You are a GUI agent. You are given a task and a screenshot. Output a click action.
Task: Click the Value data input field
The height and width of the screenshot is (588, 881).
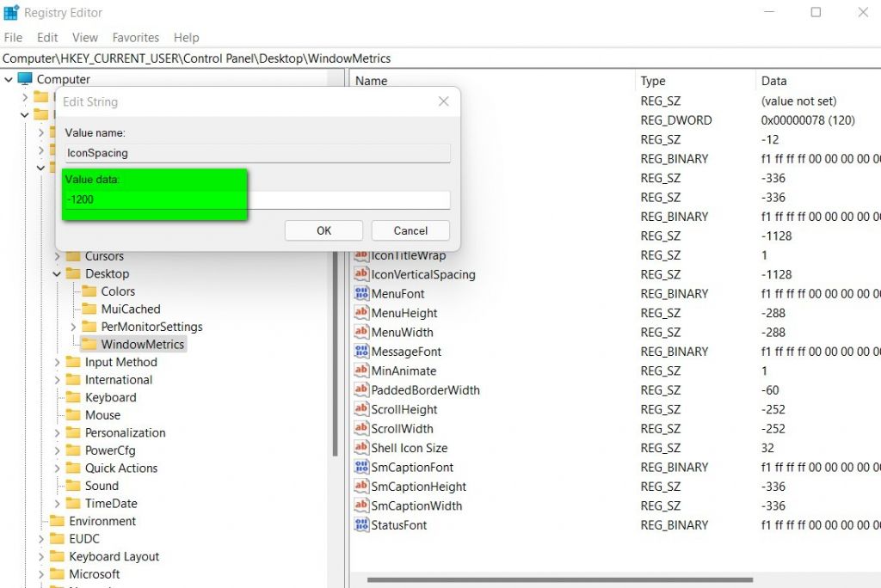point(256,199)
